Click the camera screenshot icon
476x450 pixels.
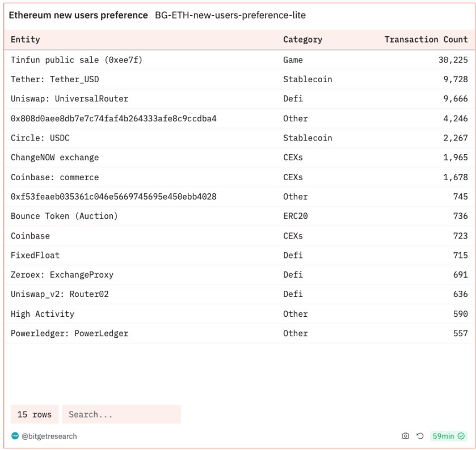(x=405, y=436)
